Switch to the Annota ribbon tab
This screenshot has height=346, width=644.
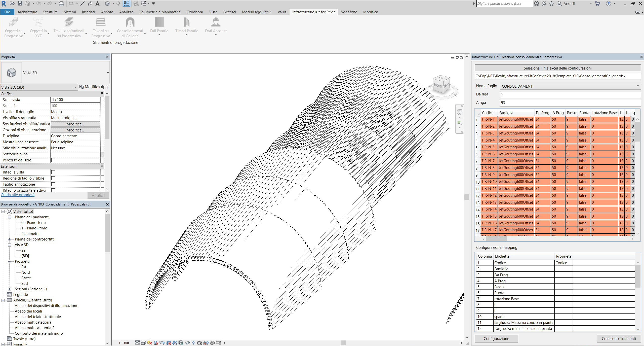[107, 12]
